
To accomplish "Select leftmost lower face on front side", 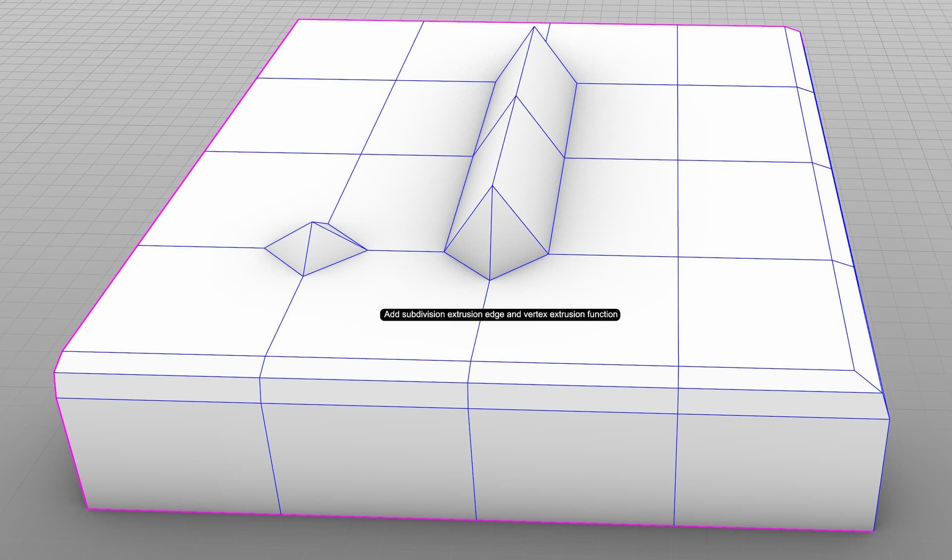I will tap(171, 456).
